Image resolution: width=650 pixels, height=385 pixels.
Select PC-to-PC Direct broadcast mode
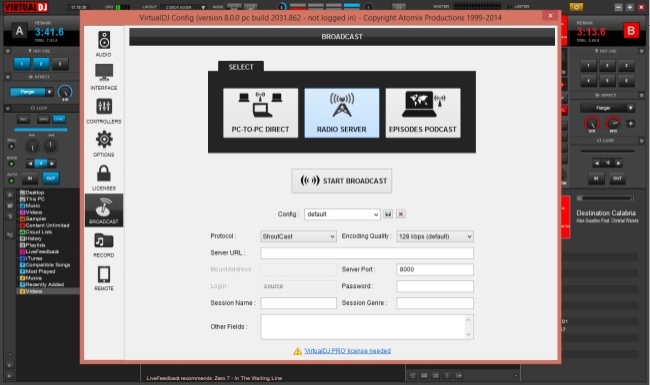[x=260, y=113]
